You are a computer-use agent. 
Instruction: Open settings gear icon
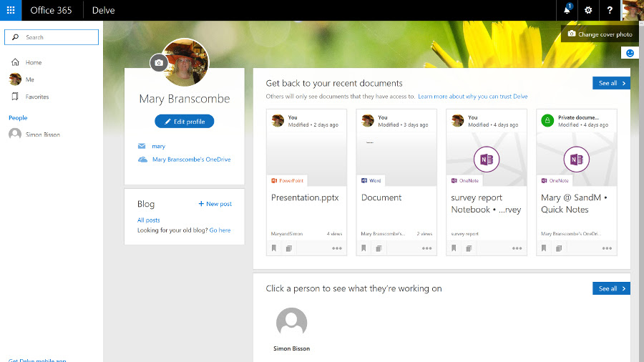(588, 10)
